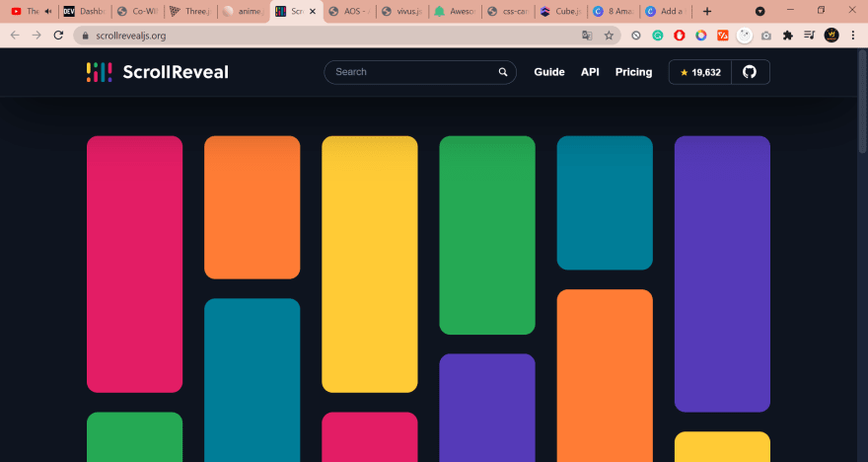Switch to the AOS tab

[x=350, y=11]
